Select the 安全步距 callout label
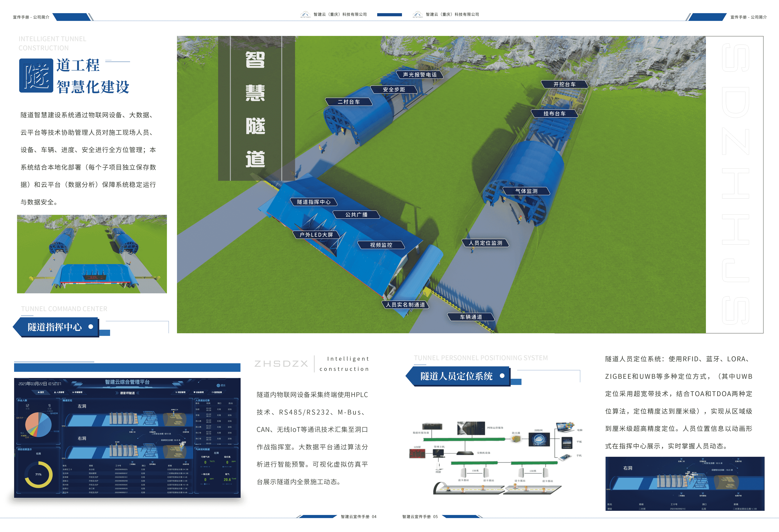Image resolution: width=779 pixels, height=532 pixels. [x=394, y=89]
